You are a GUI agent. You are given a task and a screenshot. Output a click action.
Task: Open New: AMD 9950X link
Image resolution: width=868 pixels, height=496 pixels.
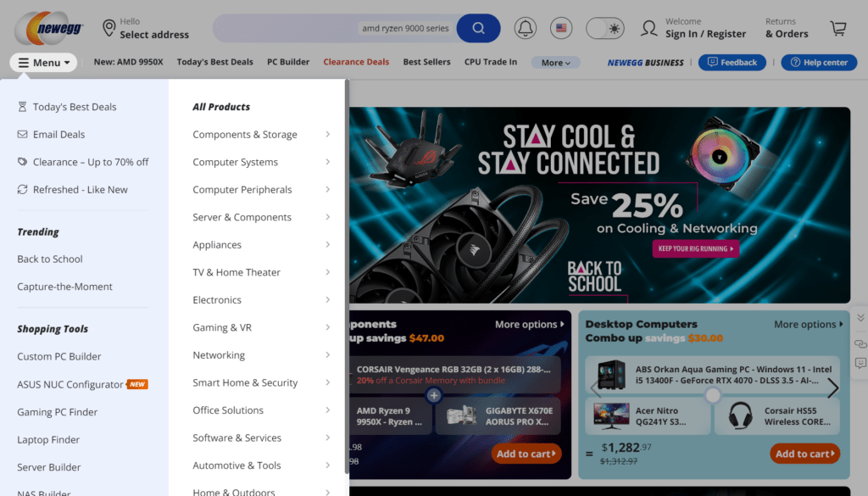(129, 62)
